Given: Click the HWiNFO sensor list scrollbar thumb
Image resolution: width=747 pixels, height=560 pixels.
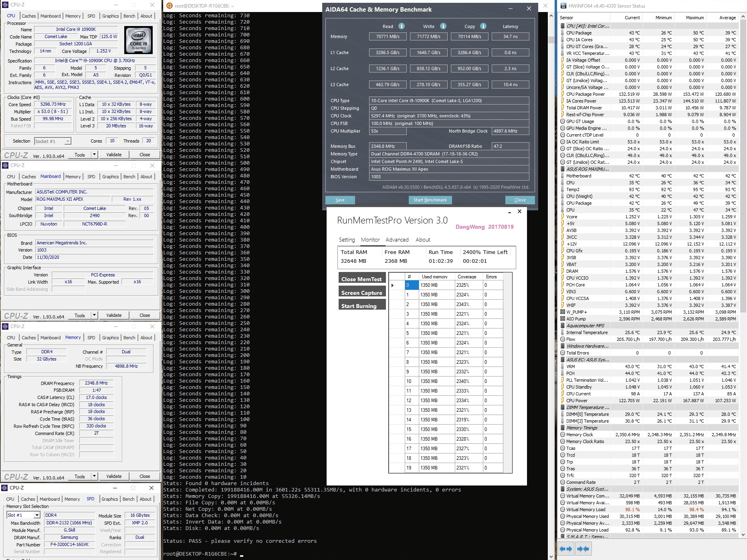Looking at the screenshot, I should tap(743, 166).
